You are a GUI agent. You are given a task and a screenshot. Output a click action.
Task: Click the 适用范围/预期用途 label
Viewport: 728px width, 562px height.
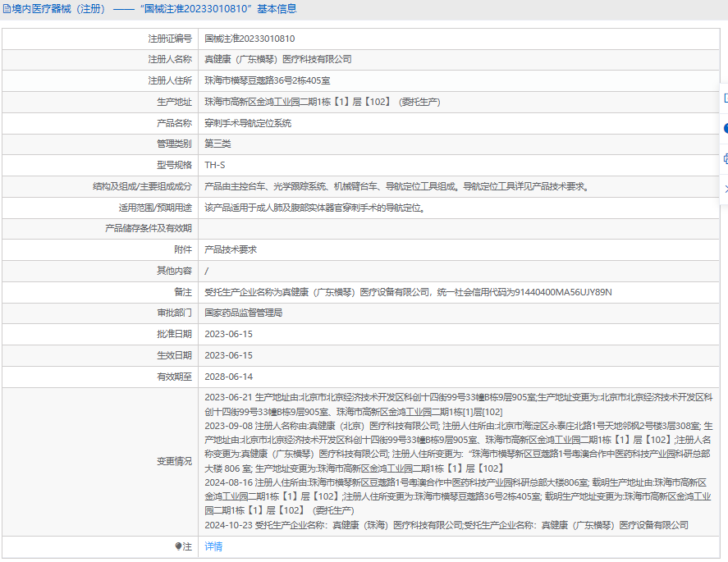155,208
